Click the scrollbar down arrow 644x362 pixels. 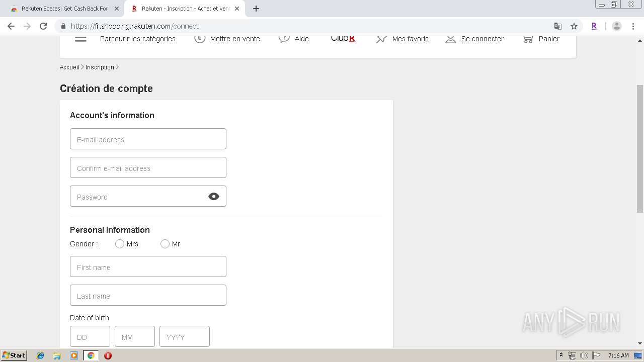(x=640, y=343)
